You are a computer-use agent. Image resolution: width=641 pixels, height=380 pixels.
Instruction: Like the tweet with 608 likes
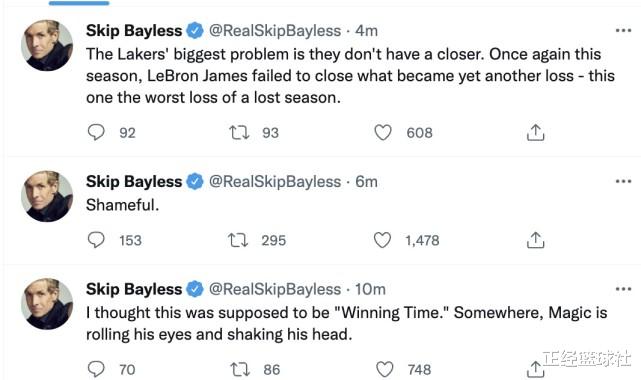pyautogui.click(x=383, y=132)
